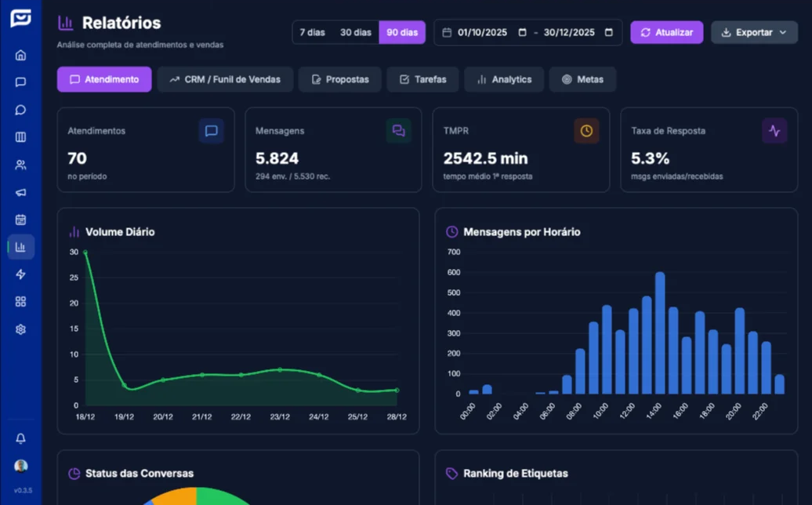812x505 pixels.
Task: Click the notifications bell icon
Action: pyautogui.click(x=20, y=438)
